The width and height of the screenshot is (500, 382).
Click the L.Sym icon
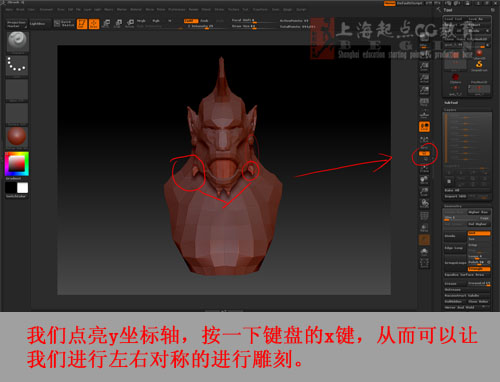pyautogui.click(x=424, y=139)
